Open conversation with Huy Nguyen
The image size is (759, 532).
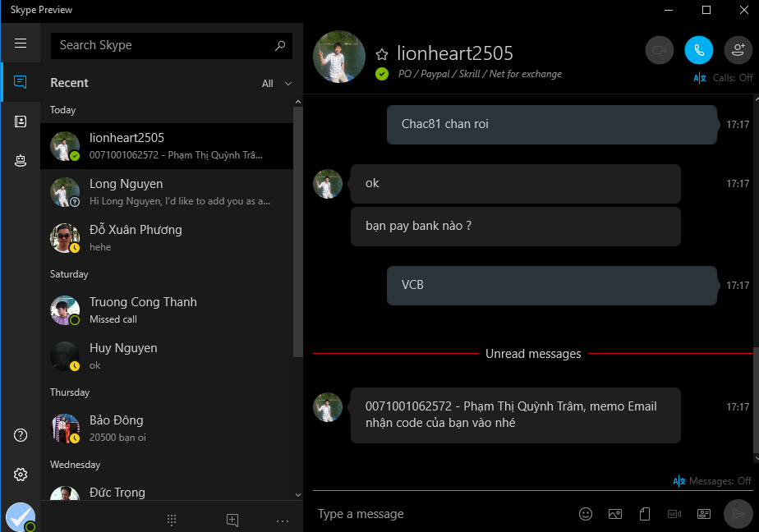(x=167, y=356)
